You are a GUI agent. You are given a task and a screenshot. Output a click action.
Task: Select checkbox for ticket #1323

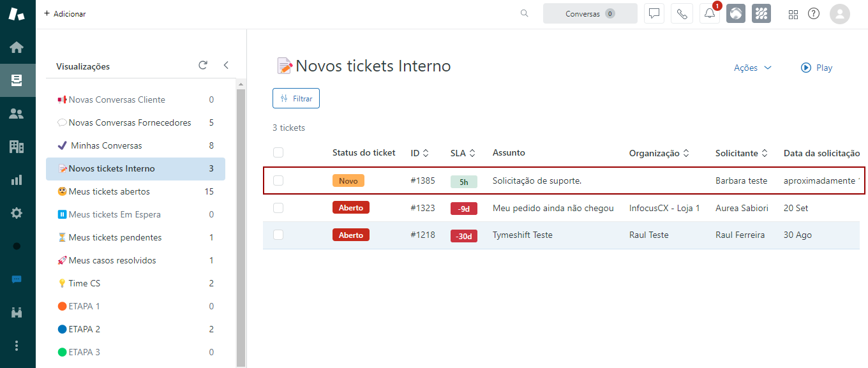click(x=278, y=208)
